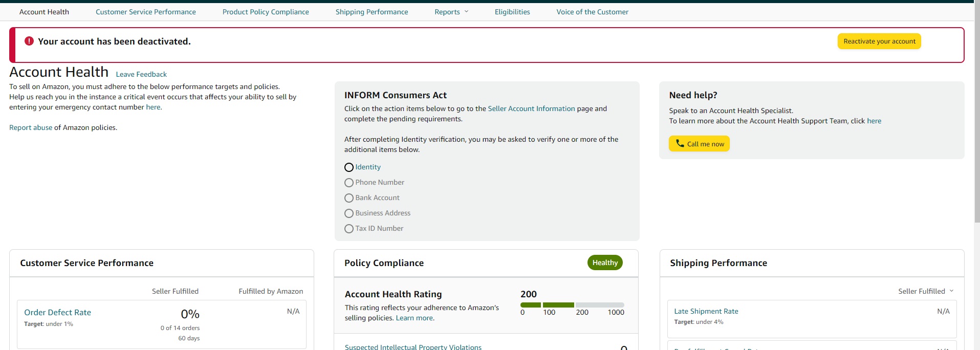Click the phone icon on Call me now

(x=680, y=143)
